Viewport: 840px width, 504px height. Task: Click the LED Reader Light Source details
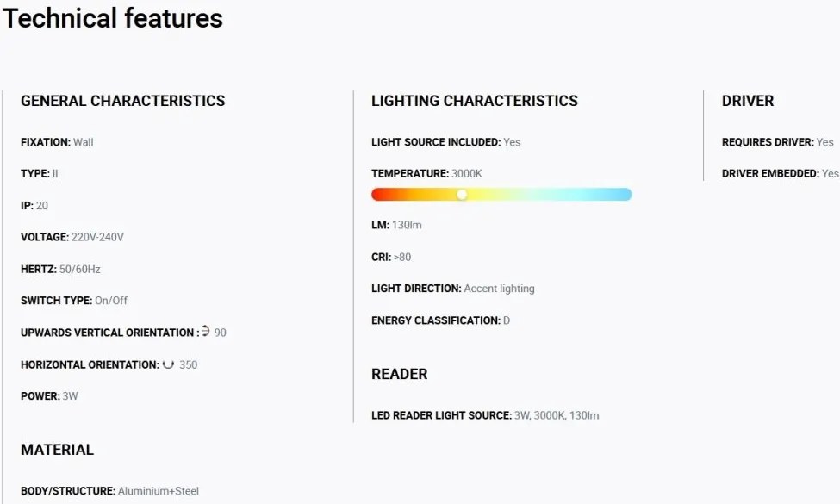485,415
